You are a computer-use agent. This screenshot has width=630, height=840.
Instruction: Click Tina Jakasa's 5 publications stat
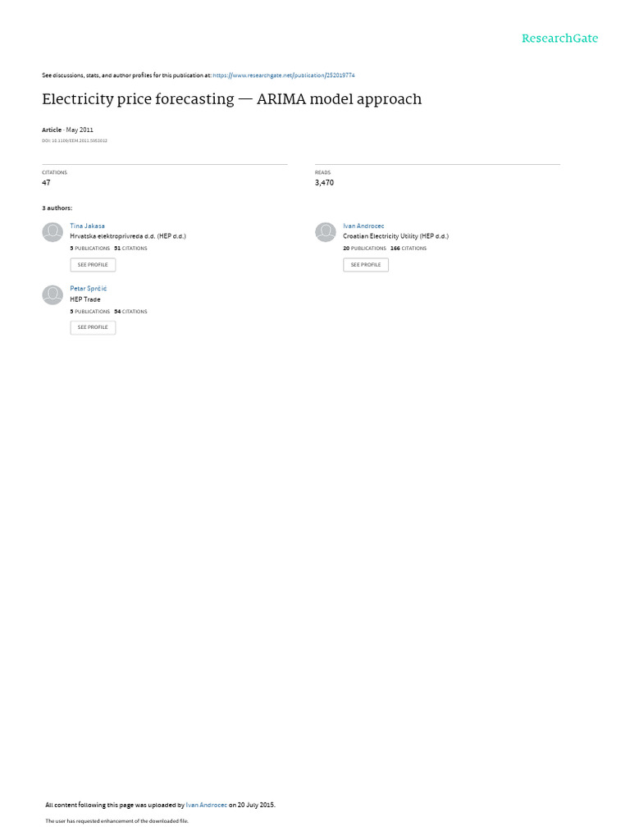pos(90,249)
